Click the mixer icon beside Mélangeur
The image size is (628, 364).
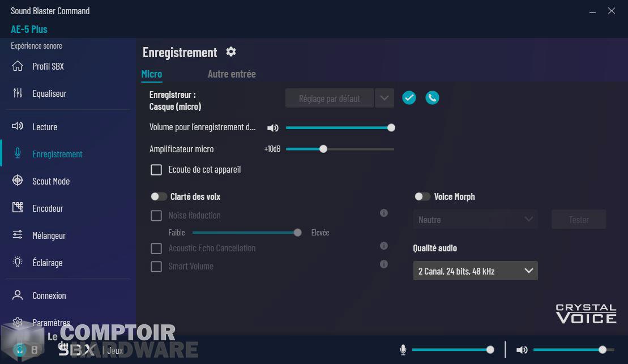click(x=18, y=235)
